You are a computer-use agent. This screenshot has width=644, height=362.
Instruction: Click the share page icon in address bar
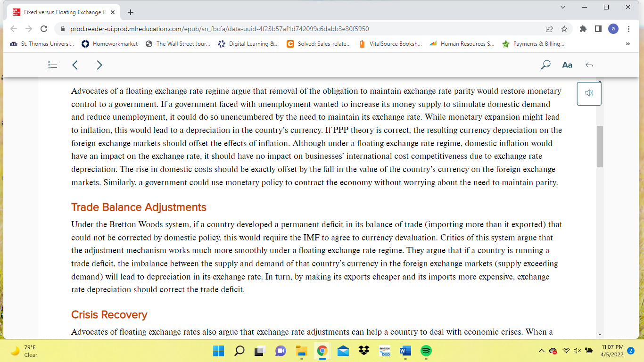click(549, 29)
